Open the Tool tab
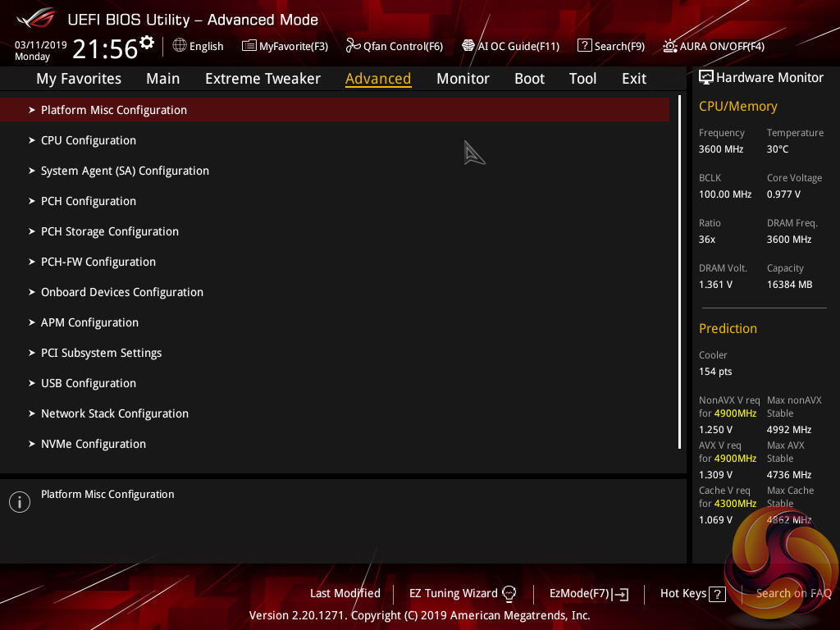This screenshot has height=630, width=840. (x=582, y=79)
